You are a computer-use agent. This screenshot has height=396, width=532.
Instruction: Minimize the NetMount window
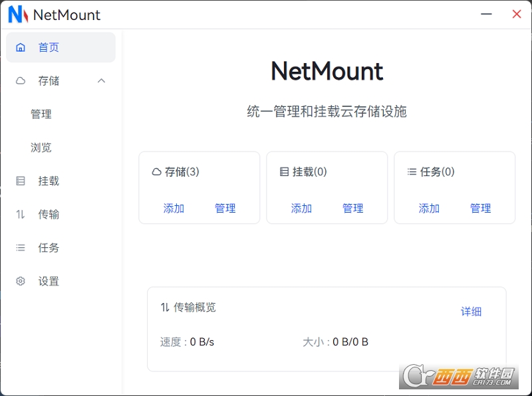pos(486,14)
